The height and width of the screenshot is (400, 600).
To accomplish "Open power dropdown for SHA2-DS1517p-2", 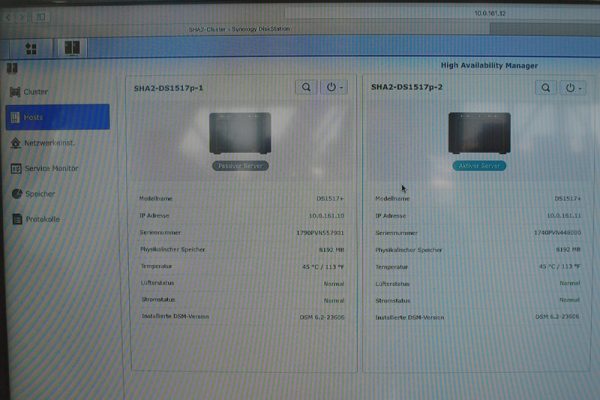I will 573,88.
